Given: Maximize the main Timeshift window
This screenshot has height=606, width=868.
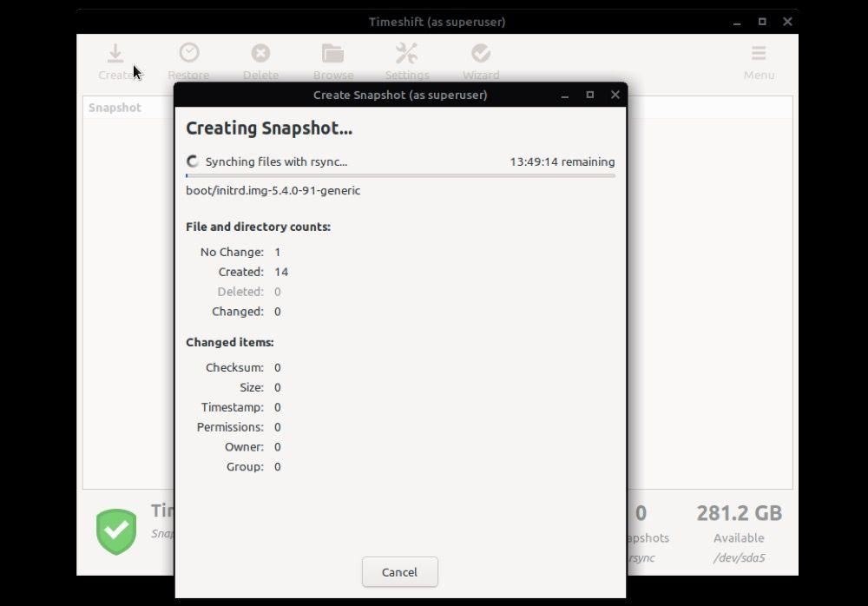Looking at the screenshot, I should tap(762, 22).
